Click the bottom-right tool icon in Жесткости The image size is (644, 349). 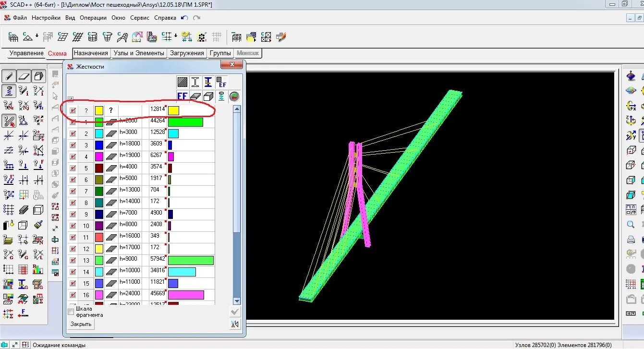tap(234, 324)
